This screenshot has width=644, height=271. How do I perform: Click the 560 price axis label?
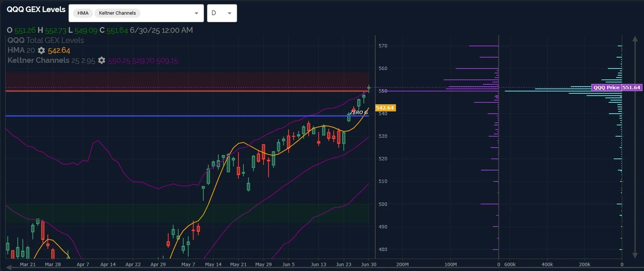383,69
